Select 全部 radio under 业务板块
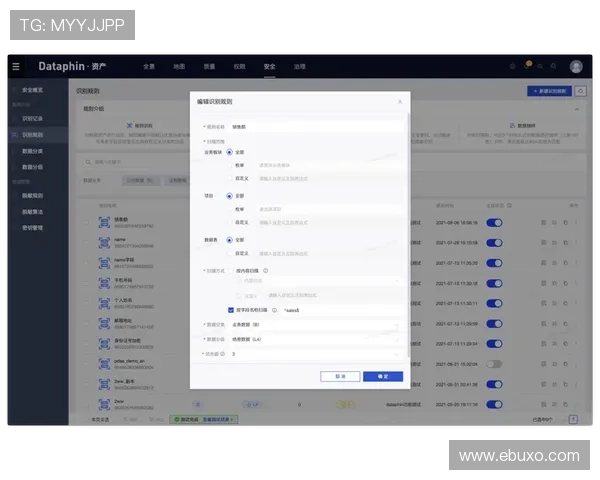The height and width of the screenshot is (480, 600). coord(229,152)
